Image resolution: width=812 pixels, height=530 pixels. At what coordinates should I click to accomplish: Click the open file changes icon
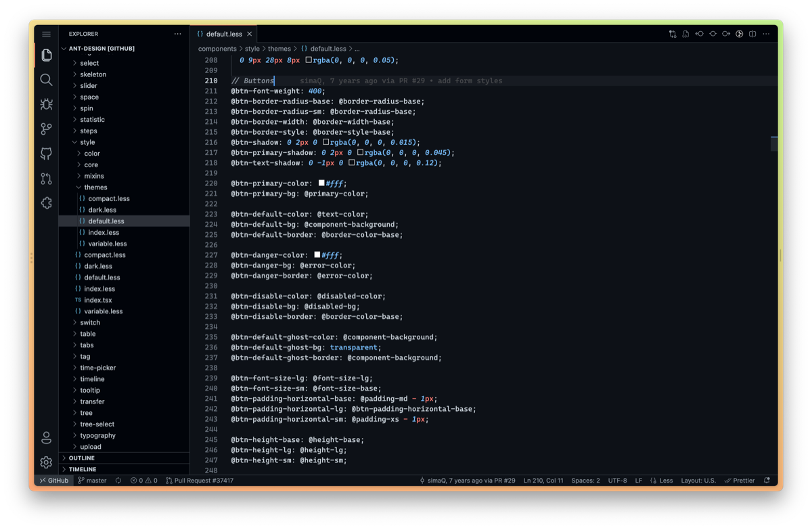[x=685, y=34]
